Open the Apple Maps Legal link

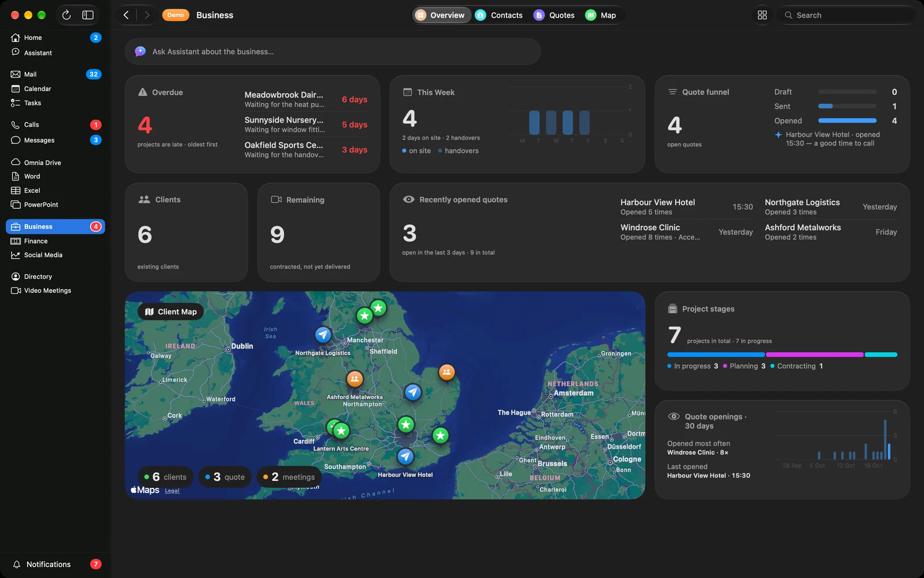(x=172, y=491)
